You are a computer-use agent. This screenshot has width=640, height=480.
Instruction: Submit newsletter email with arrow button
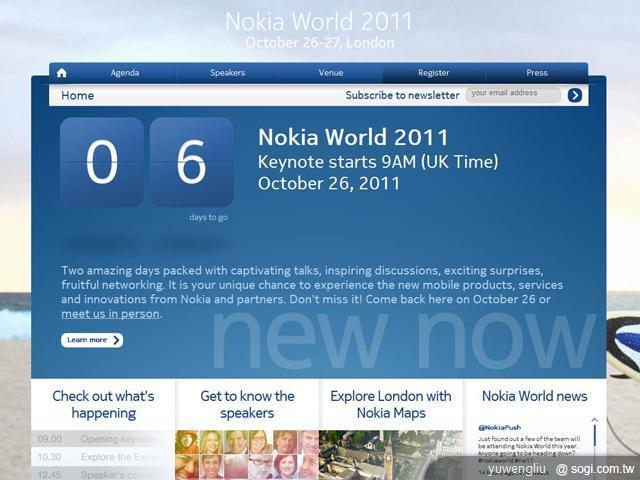pos(575,95)
